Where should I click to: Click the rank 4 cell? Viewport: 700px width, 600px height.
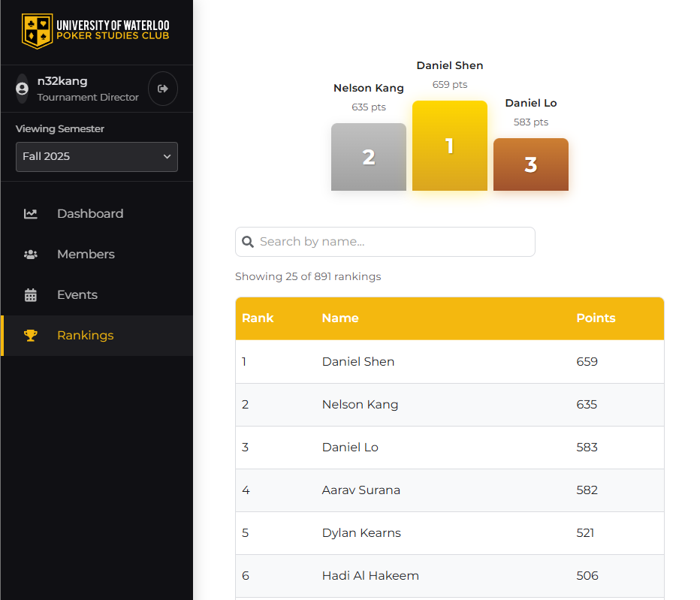tap(246, 490)
